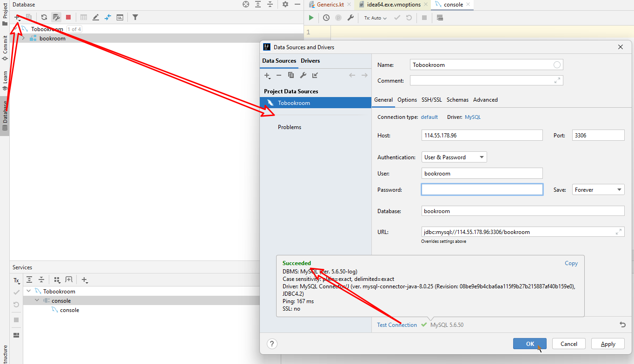
Task: Open the query History clock icon
Action: (x=326, y=17)
